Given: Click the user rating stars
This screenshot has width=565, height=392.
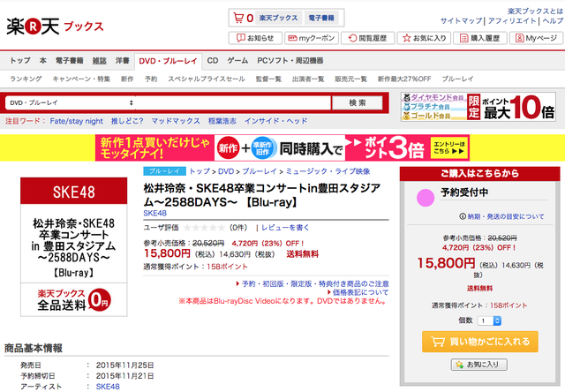Looking at the screenshot, I should click(204, 228).
